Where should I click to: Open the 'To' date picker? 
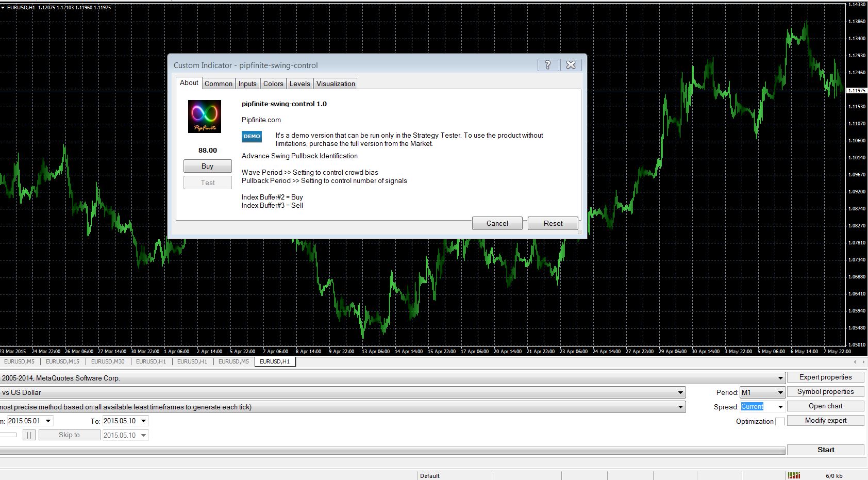[144, 421]
